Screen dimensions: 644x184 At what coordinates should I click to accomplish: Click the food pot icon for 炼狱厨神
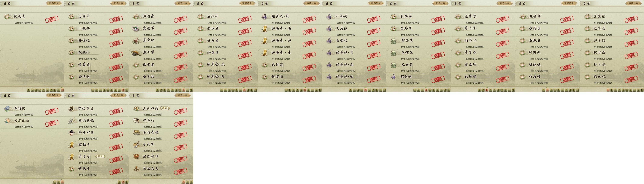click(x=136, y=157)
